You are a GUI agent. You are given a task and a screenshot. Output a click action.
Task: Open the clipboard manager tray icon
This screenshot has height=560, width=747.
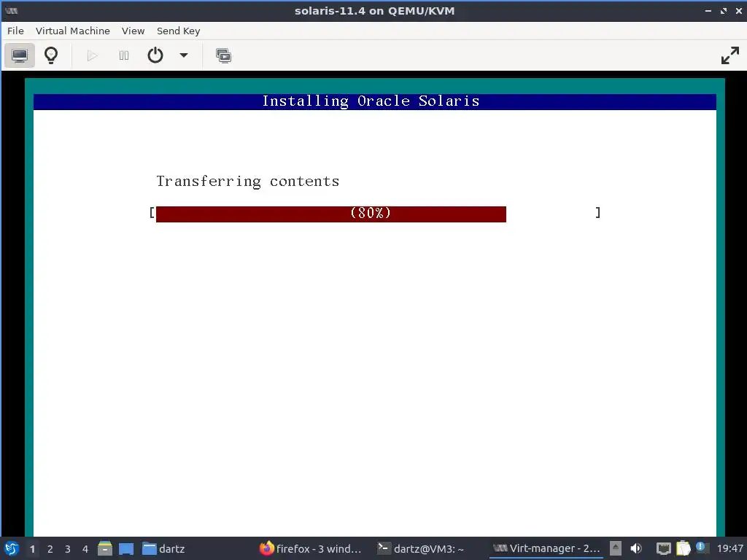click(683, 548)
